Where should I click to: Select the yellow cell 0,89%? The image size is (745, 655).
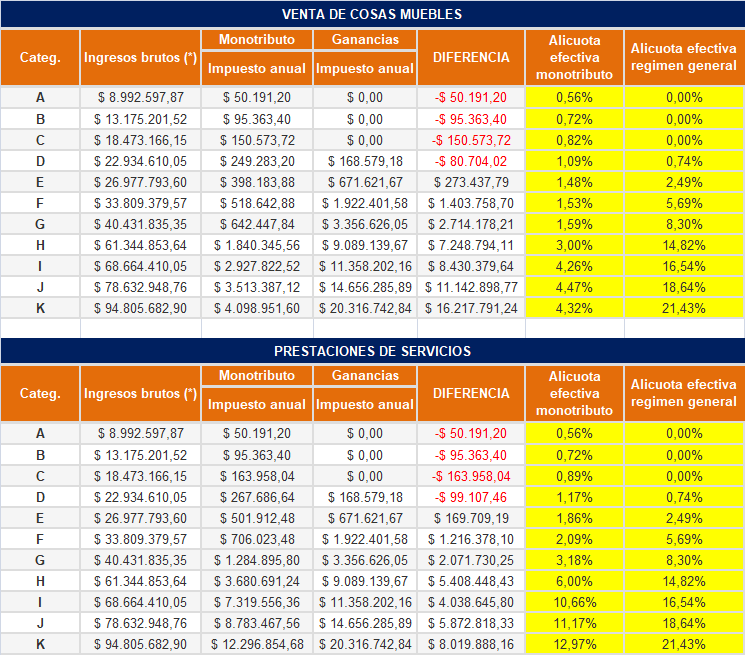click(574, 476)
